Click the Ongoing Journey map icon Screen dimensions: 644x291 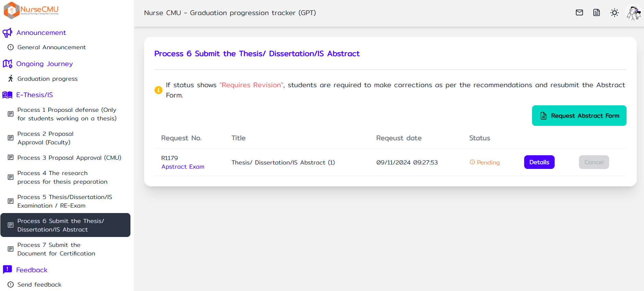(x=7, y=64)
